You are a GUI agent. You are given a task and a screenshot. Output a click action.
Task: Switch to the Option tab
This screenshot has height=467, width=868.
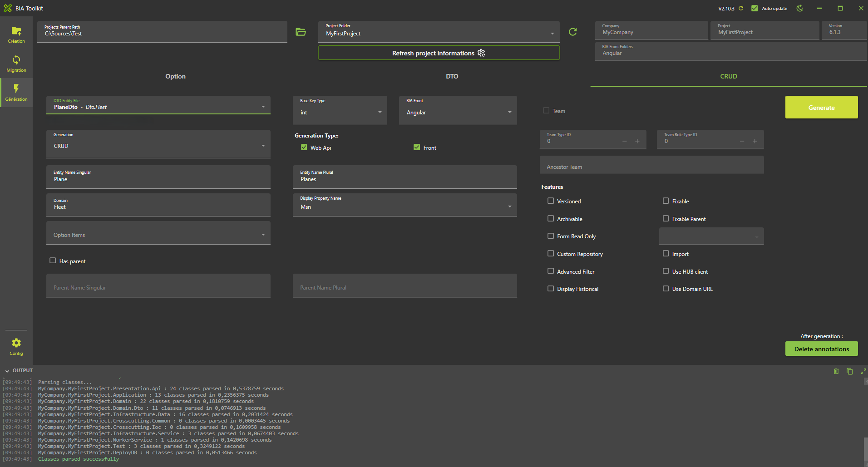click(175, 76)
